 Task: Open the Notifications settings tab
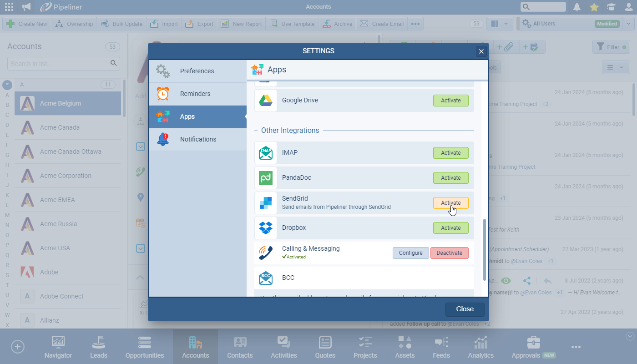click(197, 139)
